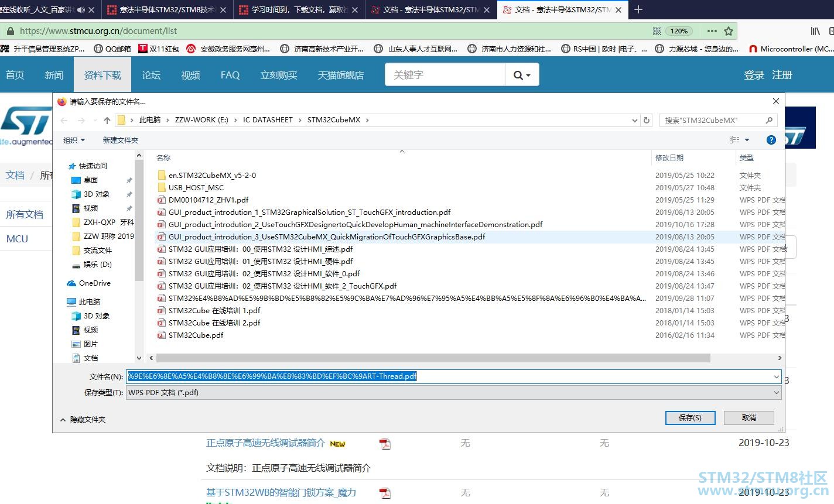The width and height of the screenshot is (834, 504).
Task: Open the QQ邮箱 bookmark
Action: click(x=112, y=49)
